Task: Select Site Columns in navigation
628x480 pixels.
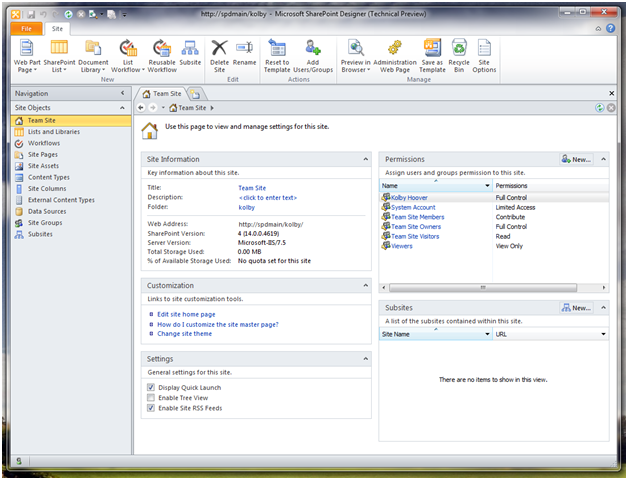Action: tap(47, 189)
